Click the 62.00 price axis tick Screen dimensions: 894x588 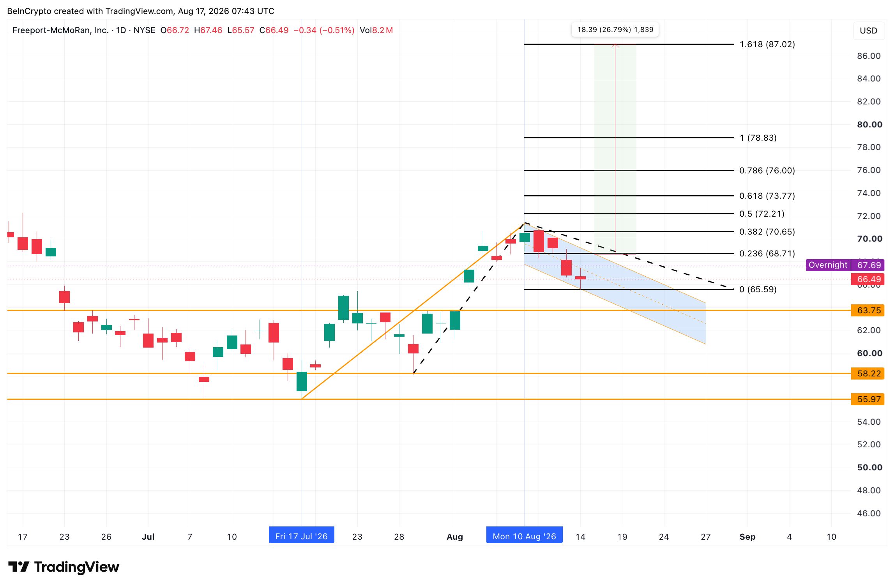click(869, 330)
